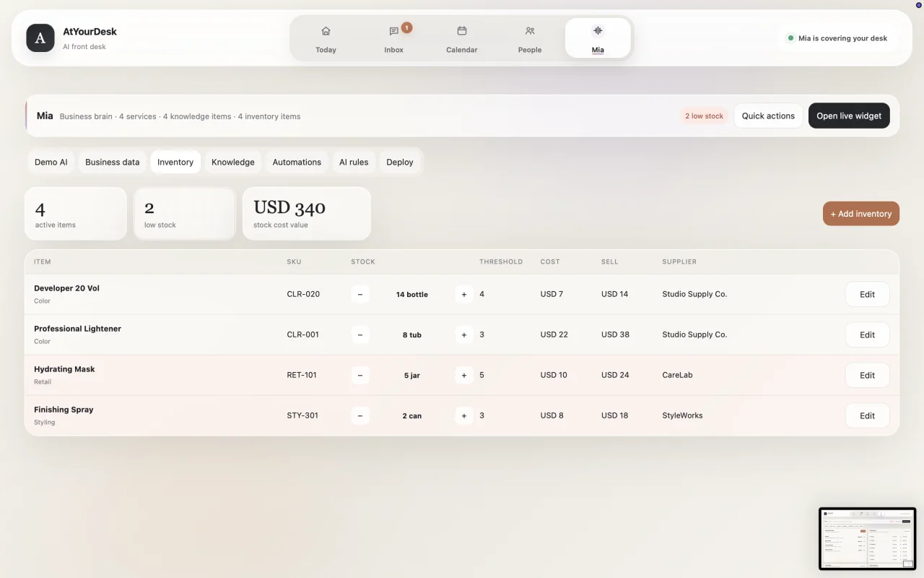Switch to the Business data tab

(x=113, y=162)
